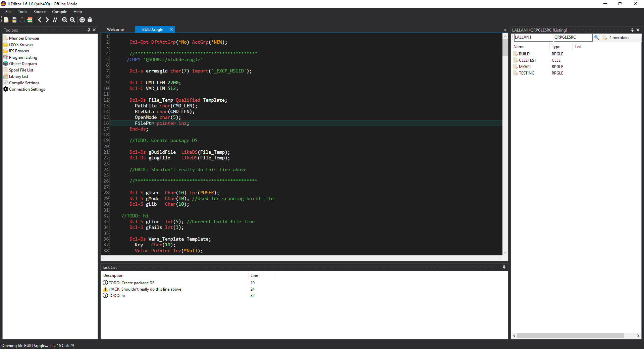This screenshot has height=349, width=644.
Task: Click the editor vertical scrollbar up arrow
Action: [505, 36]
